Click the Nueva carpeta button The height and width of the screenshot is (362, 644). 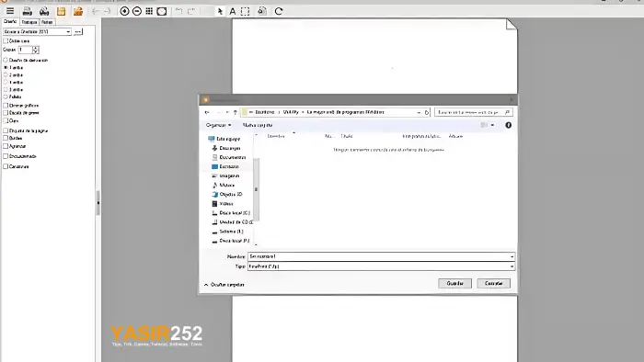pos(257,125)
